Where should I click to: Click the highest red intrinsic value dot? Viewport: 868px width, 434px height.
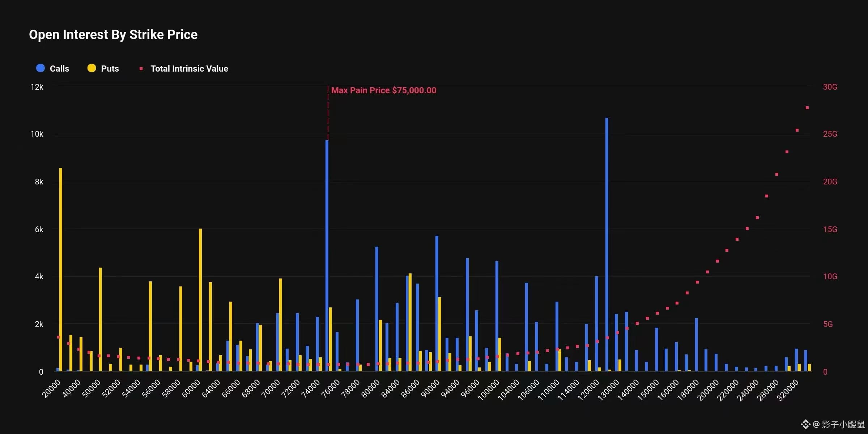point(807,108)
